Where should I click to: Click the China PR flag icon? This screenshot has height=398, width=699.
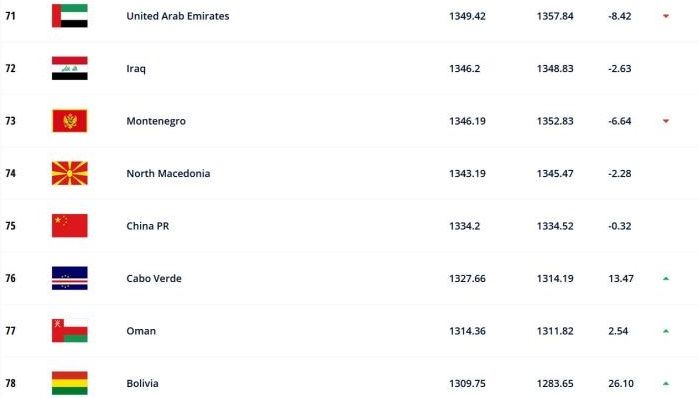(70, 226)
